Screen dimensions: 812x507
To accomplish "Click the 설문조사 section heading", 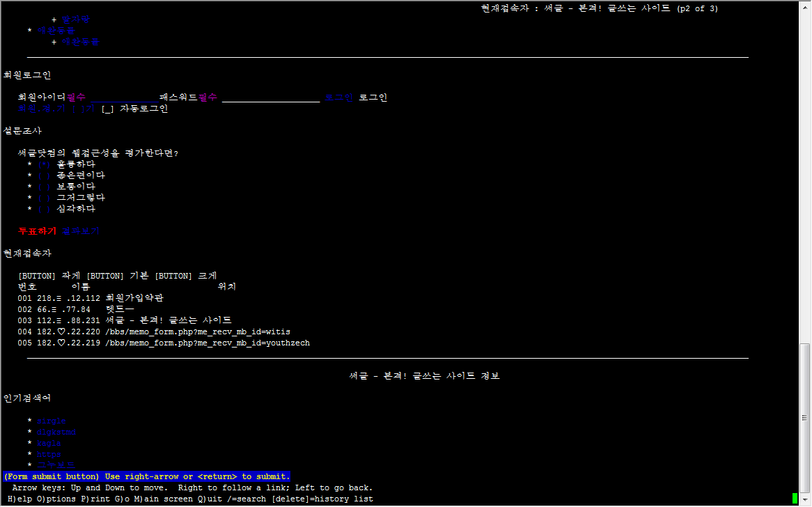I will (x=22, y=132).
